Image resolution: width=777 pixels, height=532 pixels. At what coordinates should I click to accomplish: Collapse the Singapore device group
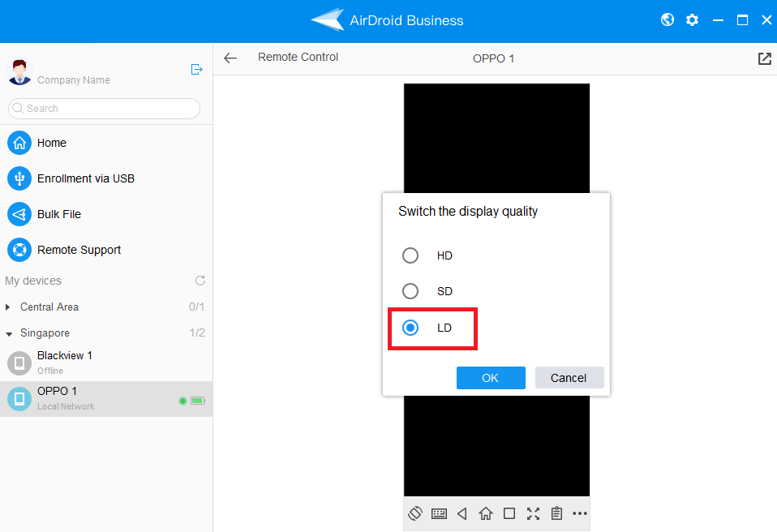[x=8, y=334]
